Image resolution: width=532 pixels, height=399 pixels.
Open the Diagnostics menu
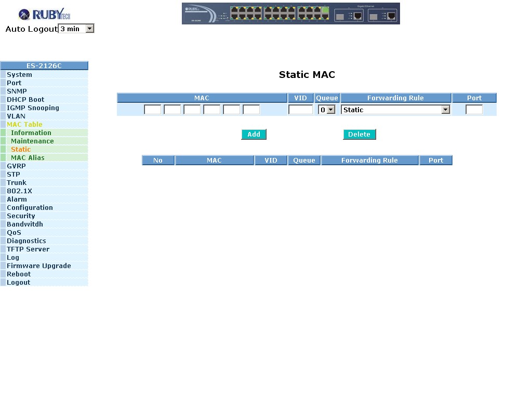45,241
